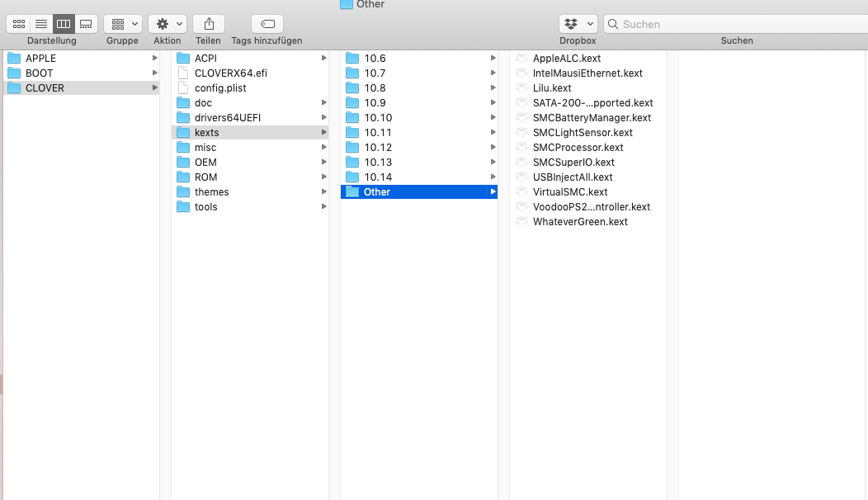
Task: Open the misc folder
Action: tap(252, 148)
